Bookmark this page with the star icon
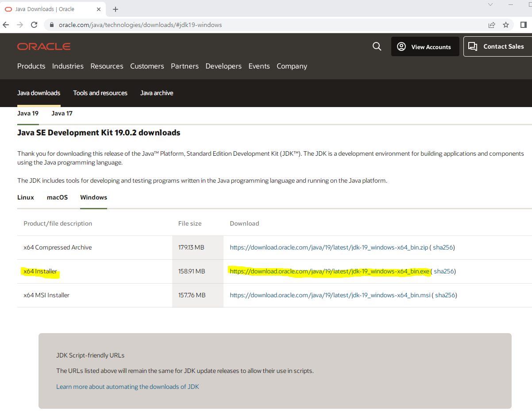 click(x=506, y=25)
